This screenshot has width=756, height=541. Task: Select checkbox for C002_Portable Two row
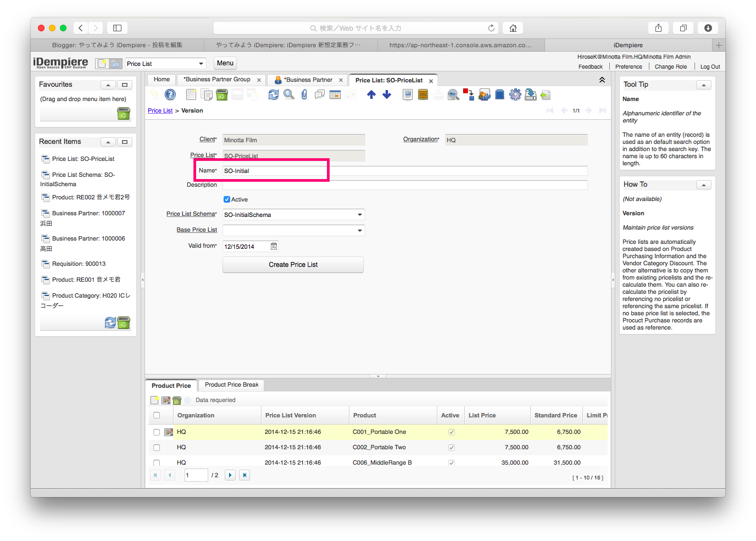(157, 448)
